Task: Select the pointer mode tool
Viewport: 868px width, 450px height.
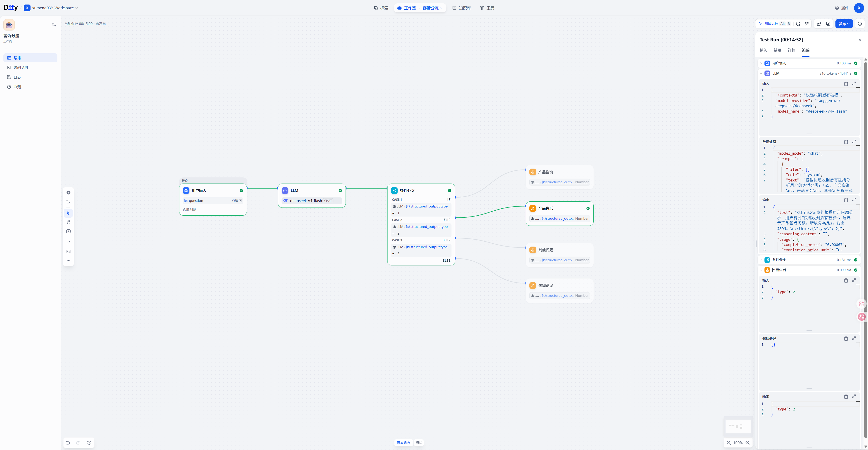Action: point(68,213)
